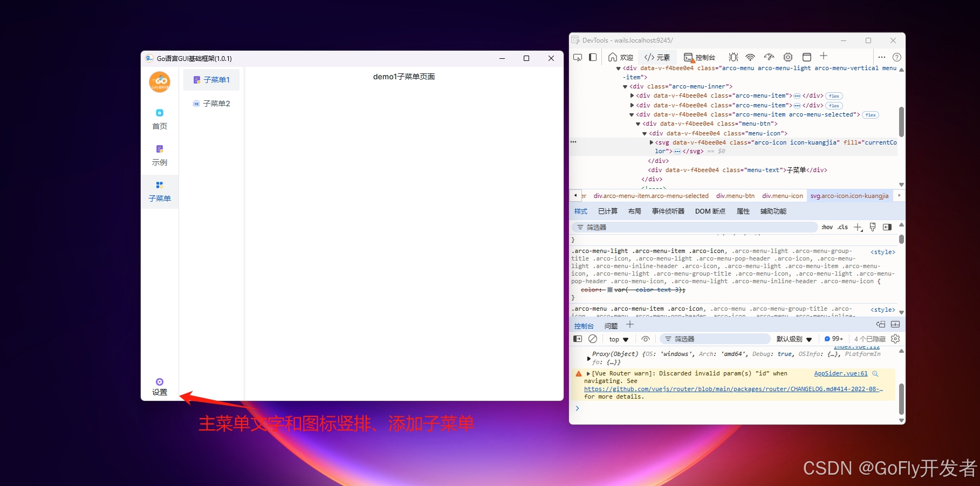
Task: Toggle the .cls class editor
Action: coord(842,227)
